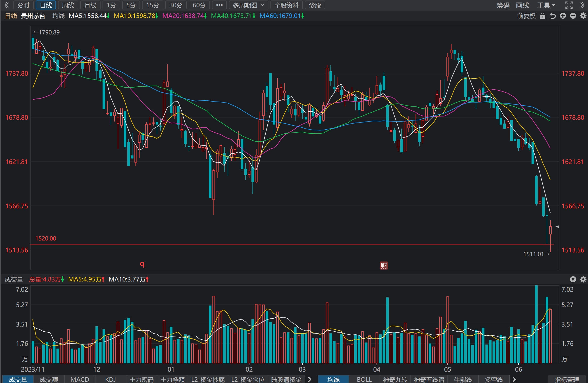Select L2-资金仓位 indicator tab
Image resolution: width=588 pixels, height=383 pixels.
click(248, 379)
